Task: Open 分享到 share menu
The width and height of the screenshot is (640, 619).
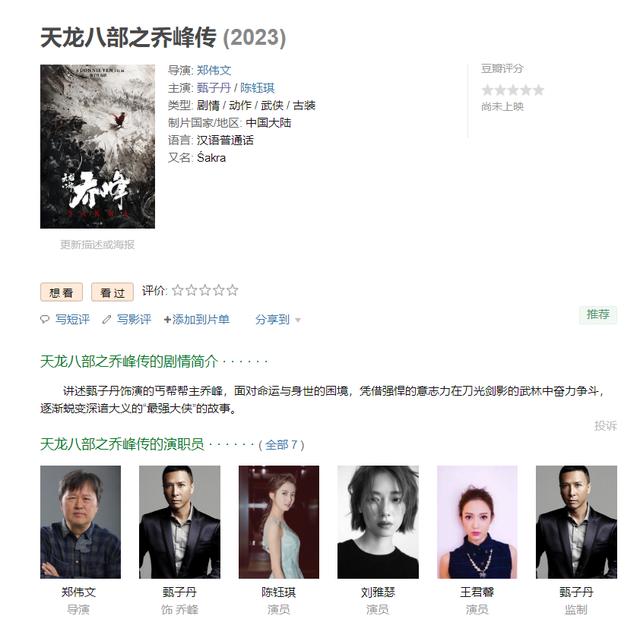Action: (272, 319)
